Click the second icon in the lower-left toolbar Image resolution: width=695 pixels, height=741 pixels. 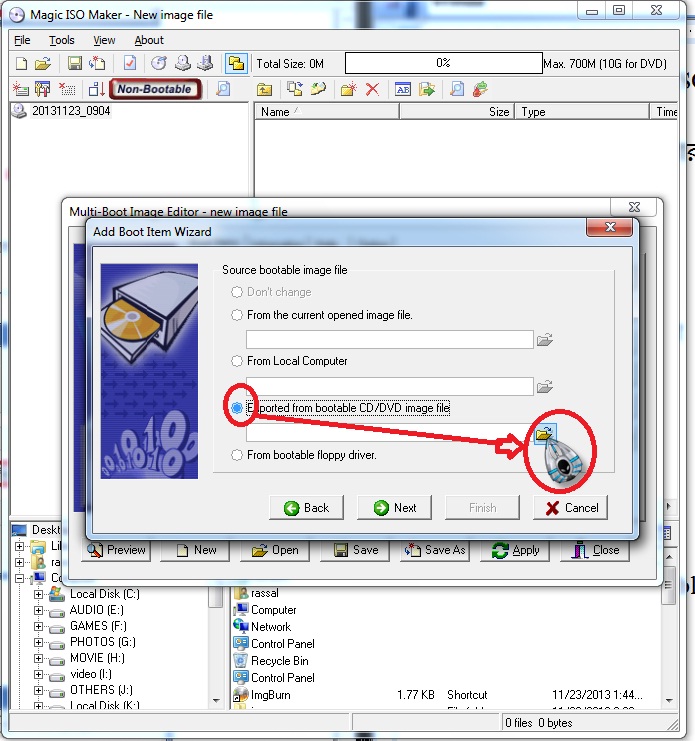43,89
